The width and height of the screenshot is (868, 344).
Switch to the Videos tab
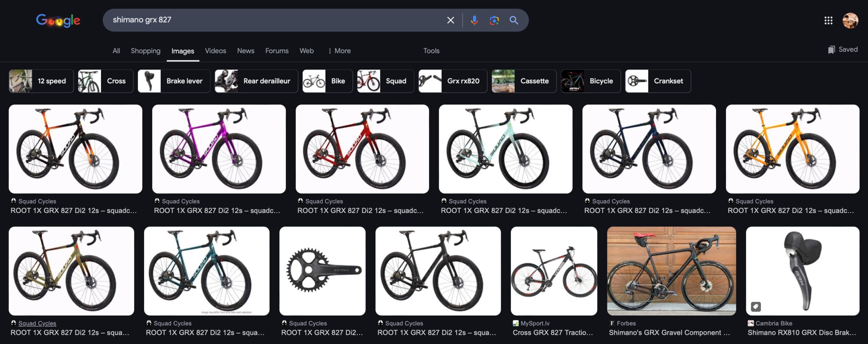[215, 51]
